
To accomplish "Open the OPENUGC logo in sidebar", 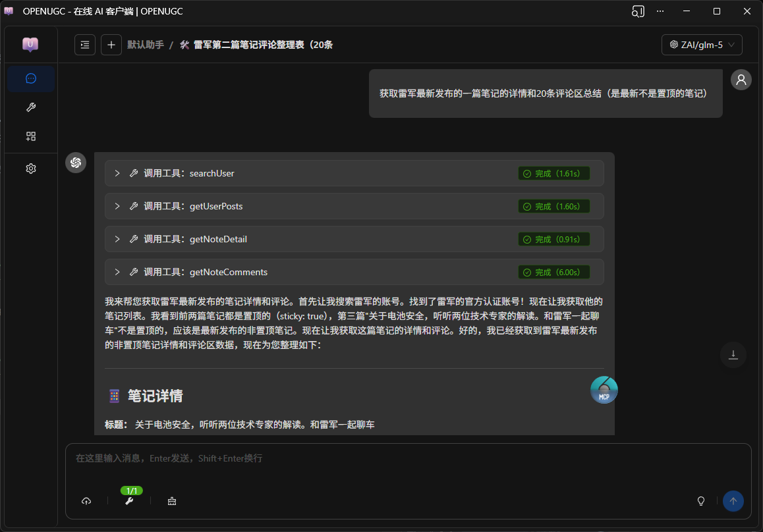I will coord(30,45).
